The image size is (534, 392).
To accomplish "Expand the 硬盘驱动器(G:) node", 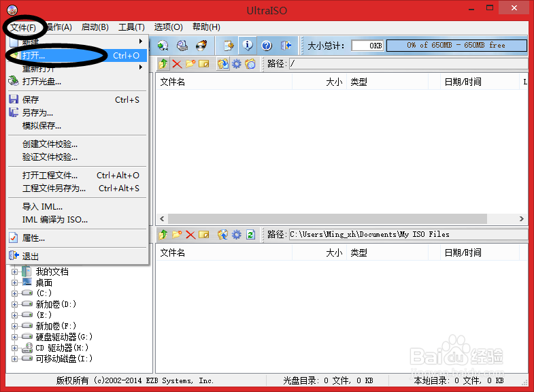I will click(15, 337).
